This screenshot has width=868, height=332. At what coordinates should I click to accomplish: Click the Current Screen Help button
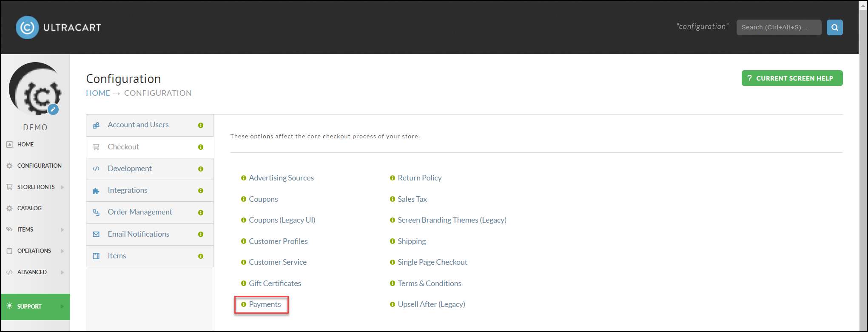(792, 78)
